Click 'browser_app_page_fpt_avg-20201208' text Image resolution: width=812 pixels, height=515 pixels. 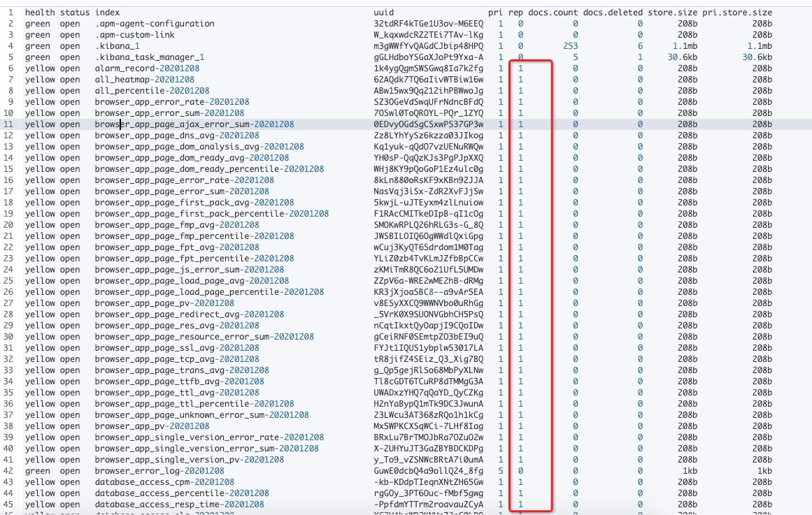click(x=177, y=247)
